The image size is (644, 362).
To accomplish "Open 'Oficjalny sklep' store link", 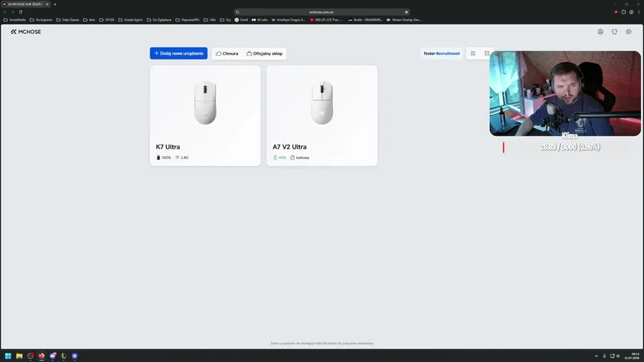I will [264, 54].
